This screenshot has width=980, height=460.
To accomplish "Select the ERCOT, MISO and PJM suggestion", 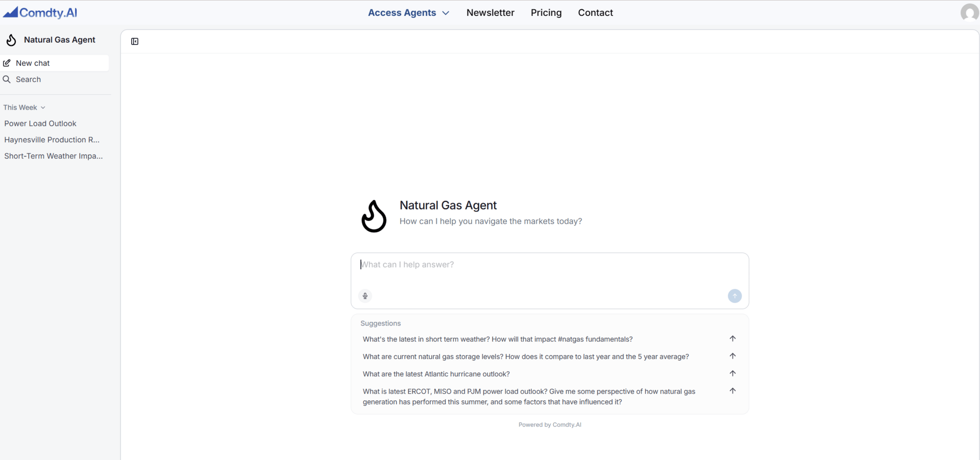I will [529, 397].
